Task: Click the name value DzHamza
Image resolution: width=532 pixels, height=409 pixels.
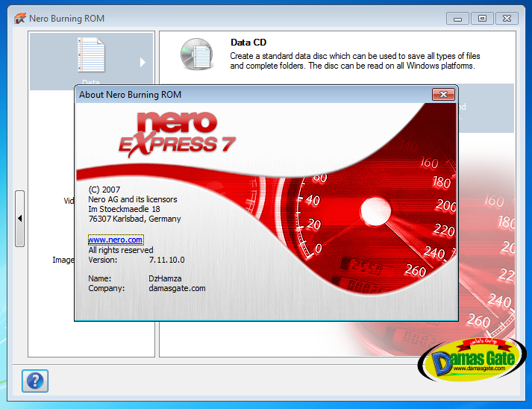Action: tap(165, 278)
